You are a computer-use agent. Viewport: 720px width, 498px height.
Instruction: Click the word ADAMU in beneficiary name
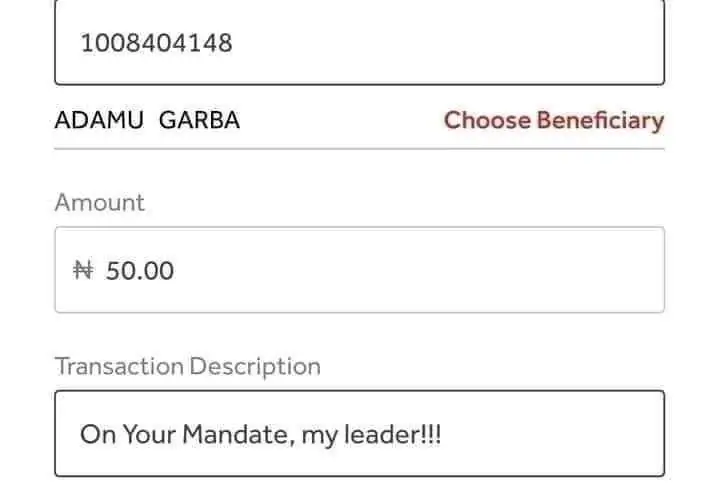pos(99,121)
